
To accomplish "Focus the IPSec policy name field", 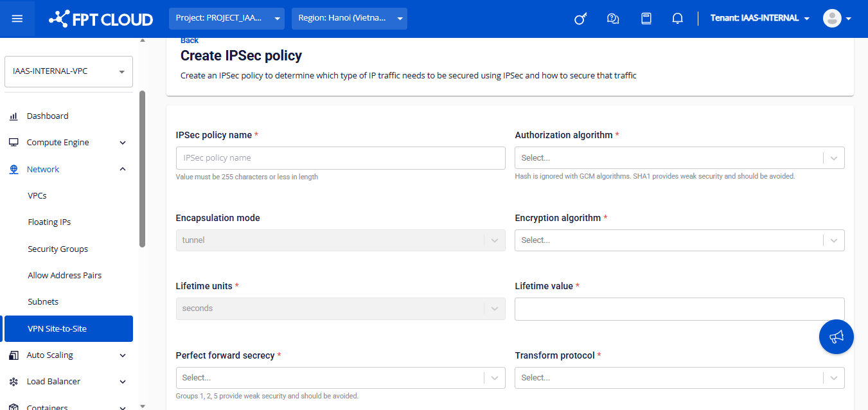I will [341, 158].
